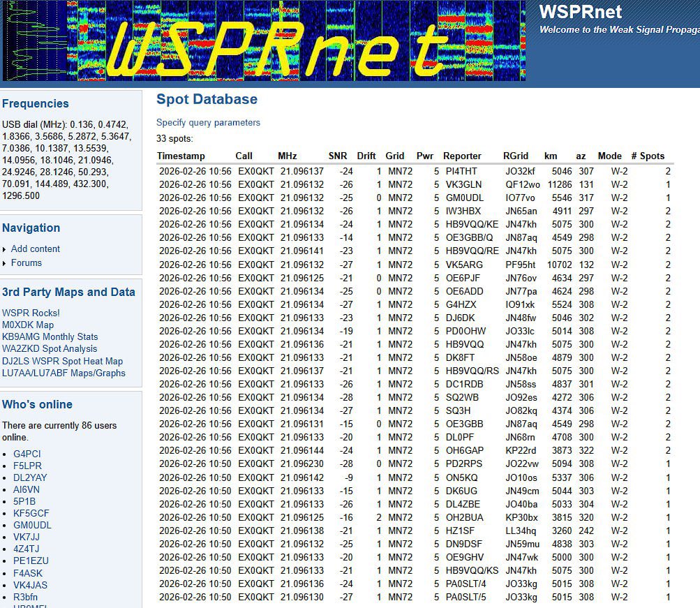
Task: Select reporter IW3HBX table cell
Action: coord(463,211)
